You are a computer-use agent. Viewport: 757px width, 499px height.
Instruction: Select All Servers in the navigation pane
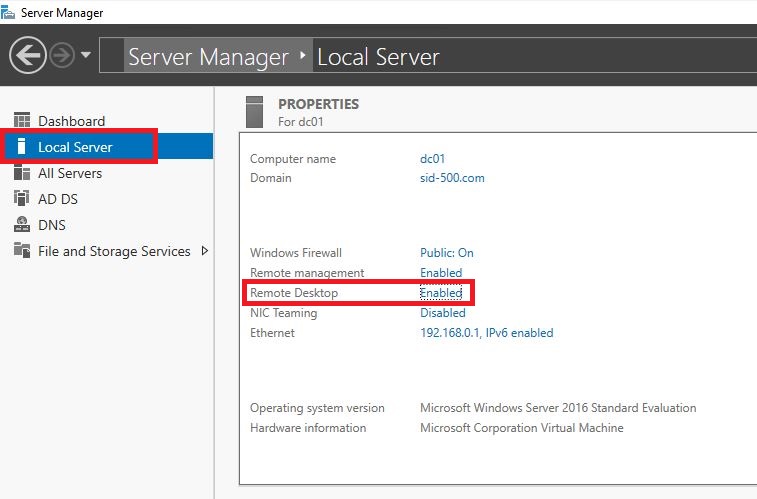(x=70, y=173)
